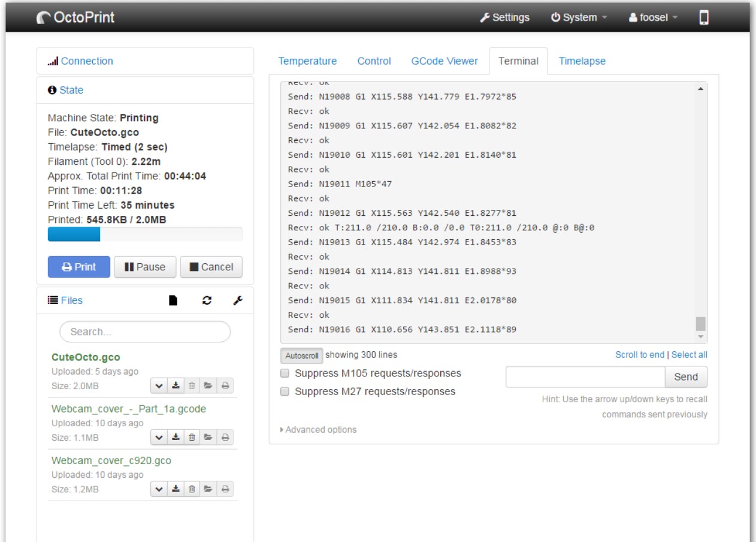Download CuteOcto.gco file
The image size is (756, 542).
(176, 386)
